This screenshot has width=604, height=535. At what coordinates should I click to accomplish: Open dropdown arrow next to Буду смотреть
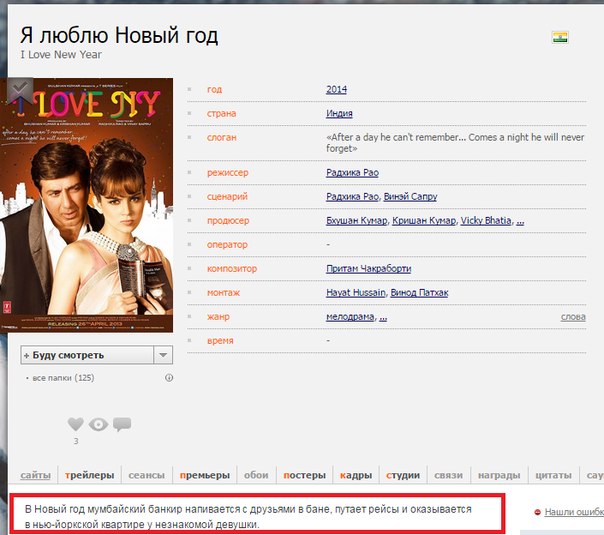click(x=163, y=355)
